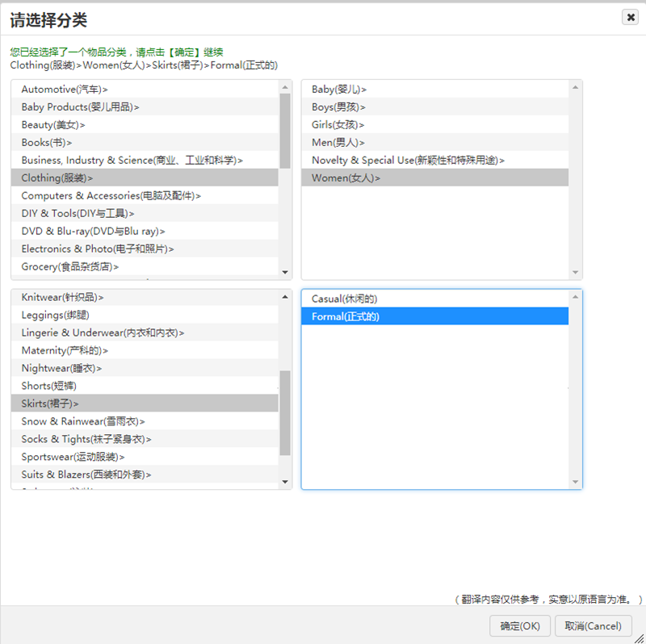Choose the Beauty(美女) category
Image resolution: width=646 pixels, height=644 pixels.
(53, 124)
